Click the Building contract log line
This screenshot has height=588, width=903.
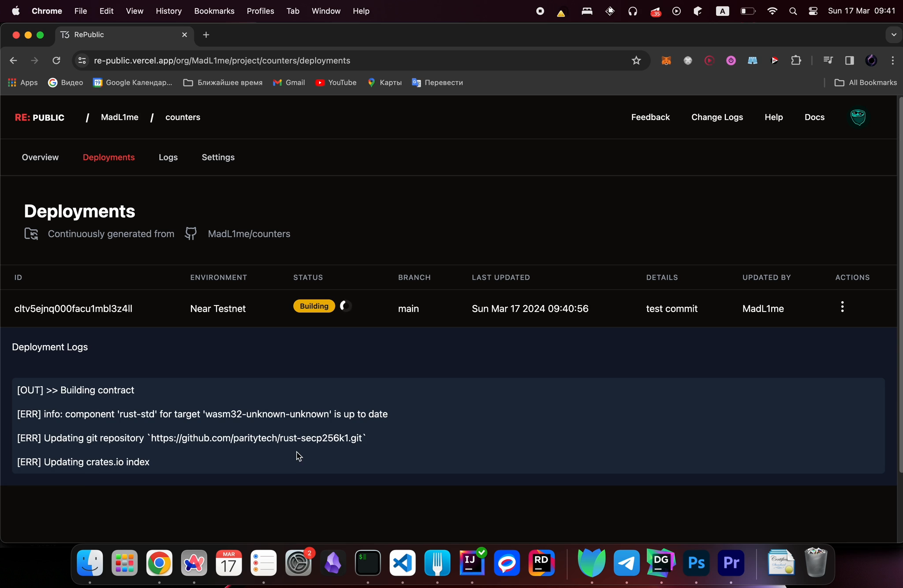75,390
